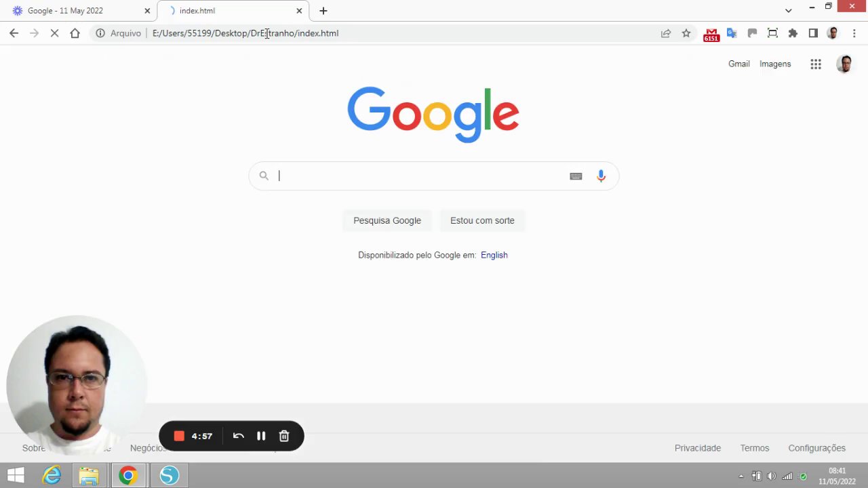This screenshot has width=868, height=488.
Task: Delete the recording with trash icon
Action: [284, 436]
